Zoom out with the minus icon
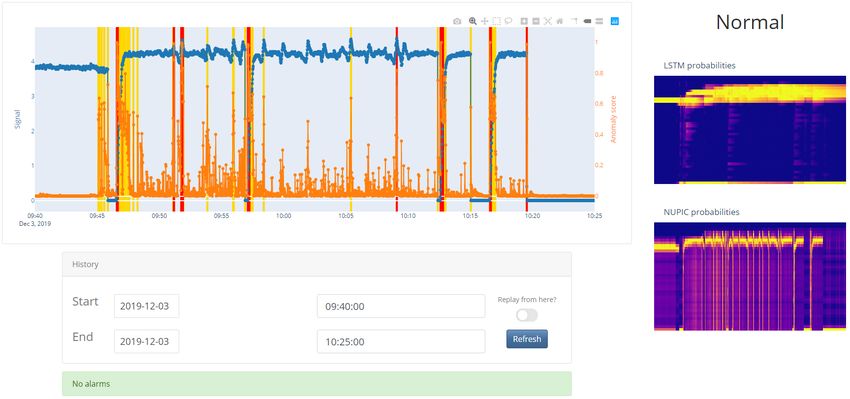 pos(536,21)
